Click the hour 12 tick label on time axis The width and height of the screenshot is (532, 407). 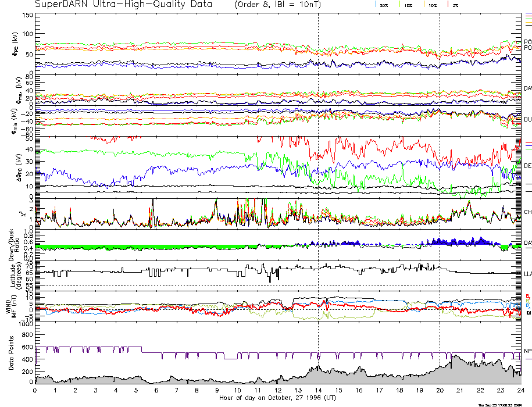[278, 390]
